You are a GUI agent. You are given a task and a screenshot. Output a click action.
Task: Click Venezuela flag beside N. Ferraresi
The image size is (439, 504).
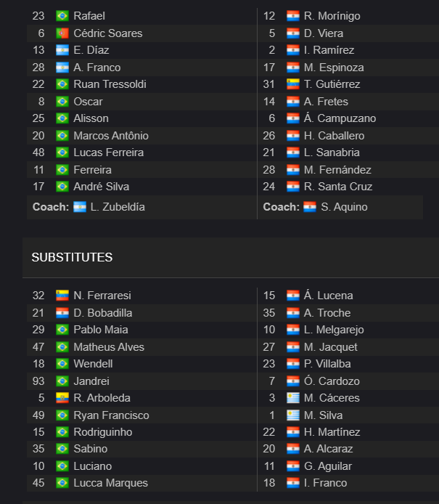[x=62, y=296]
